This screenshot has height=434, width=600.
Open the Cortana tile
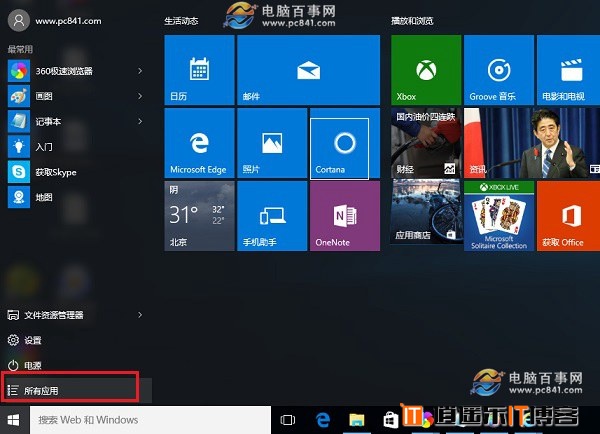pyautogui.click(x=344, y=143)
